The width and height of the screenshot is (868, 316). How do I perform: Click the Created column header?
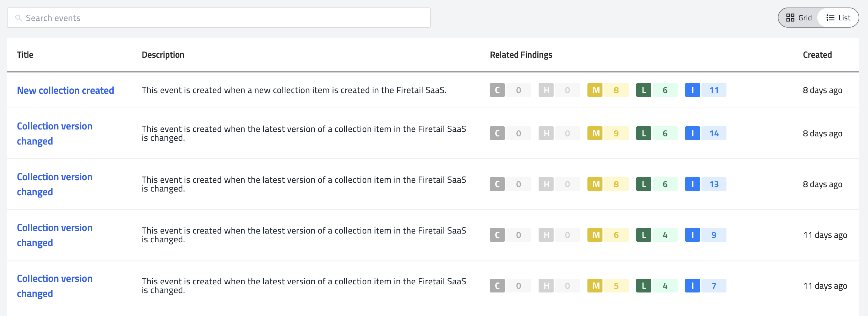(817, 55)
